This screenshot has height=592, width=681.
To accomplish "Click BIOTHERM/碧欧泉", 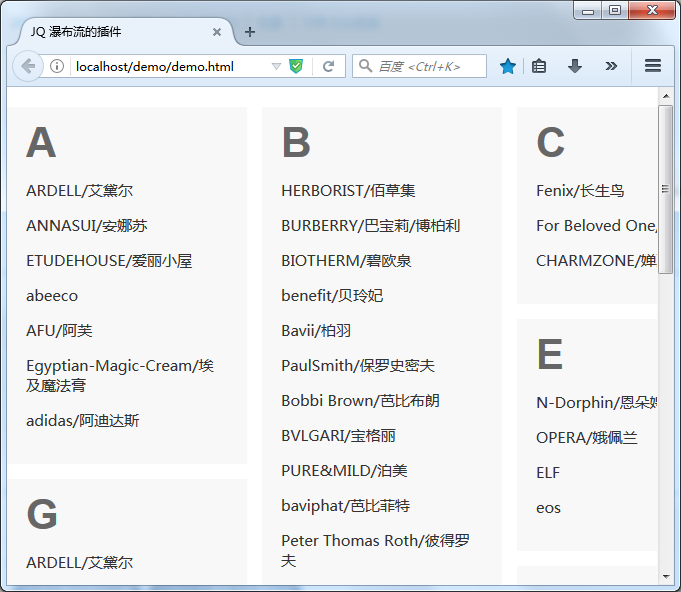I will 346,261.
